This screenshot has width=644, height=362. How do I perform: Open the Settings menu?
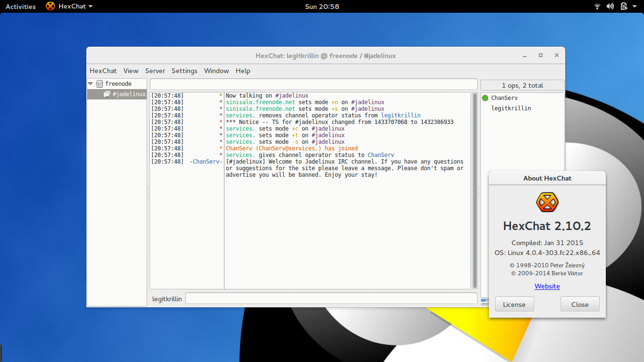(184, 71)
